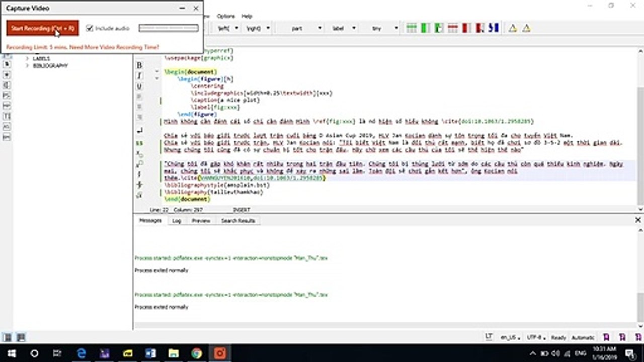
Task: Insert a fraction from the editor toolbar
Action: pos(139,174)
